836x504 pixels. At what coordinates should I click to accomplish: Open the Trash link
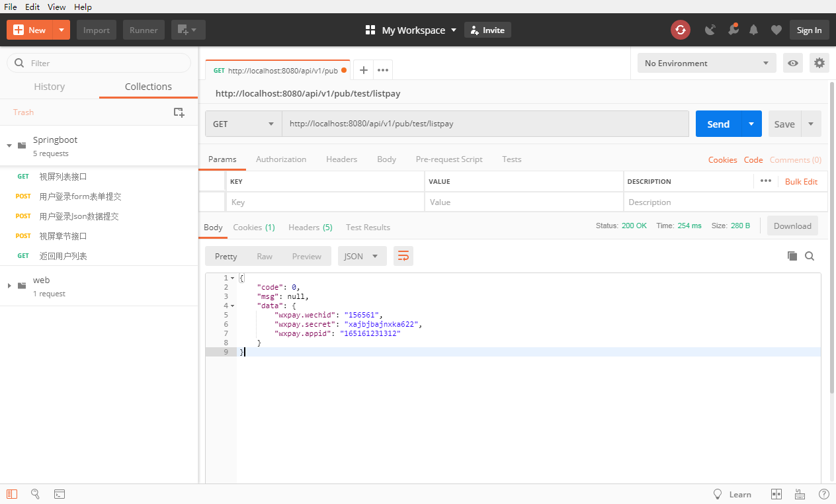tap(23, 112)
